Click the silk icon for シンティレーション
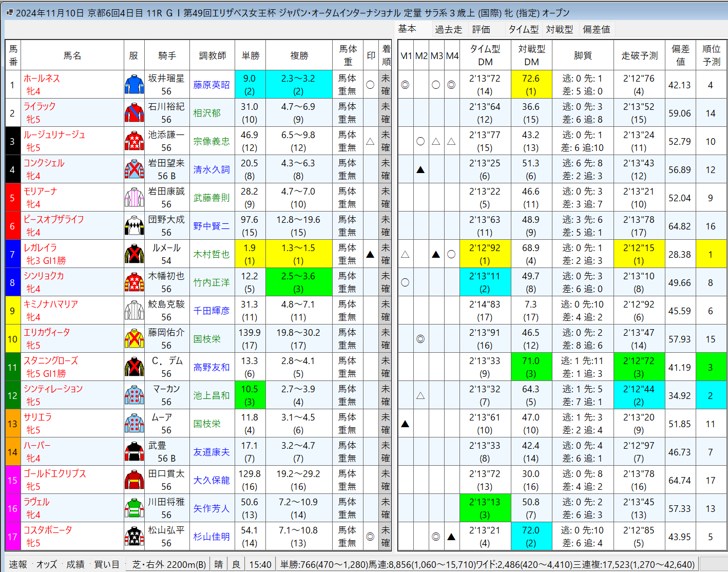 click(134, 395)
